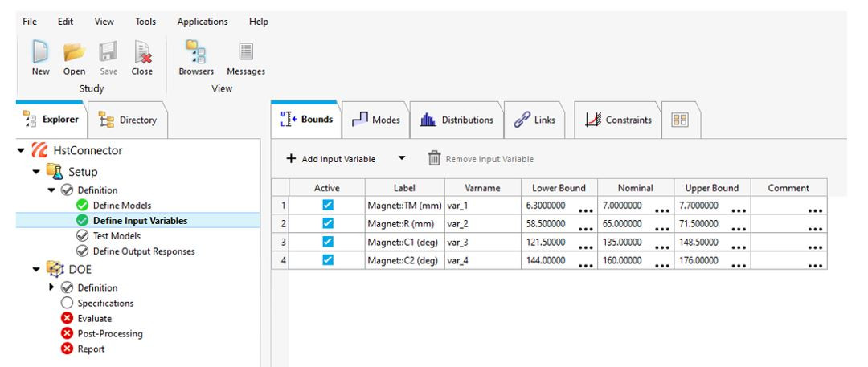
Task: Toggle Active checkbox for Magnet::R (mm)
Action: tap(327, 222)
